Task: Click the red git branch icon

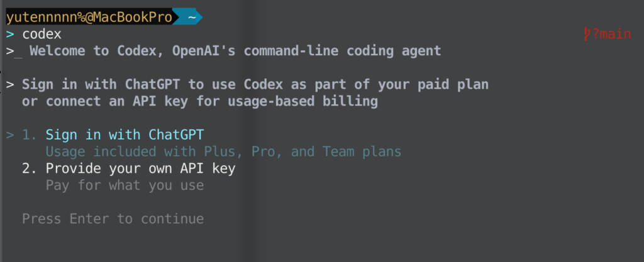Action: coord(587,34)
